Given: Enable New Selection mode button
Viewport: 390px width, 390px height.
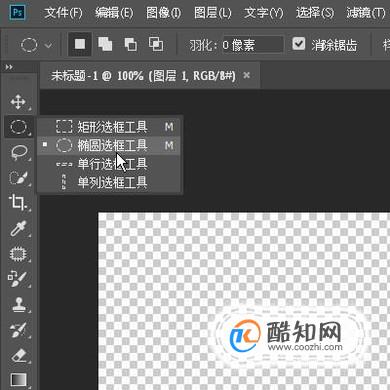Looking at the screenshot, I should (80, 44).
